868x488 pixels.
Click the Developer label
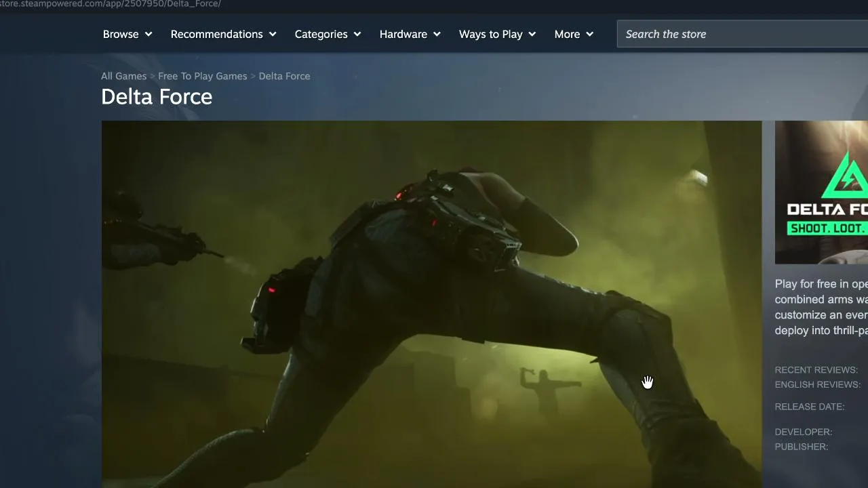[x=804, y=432]
